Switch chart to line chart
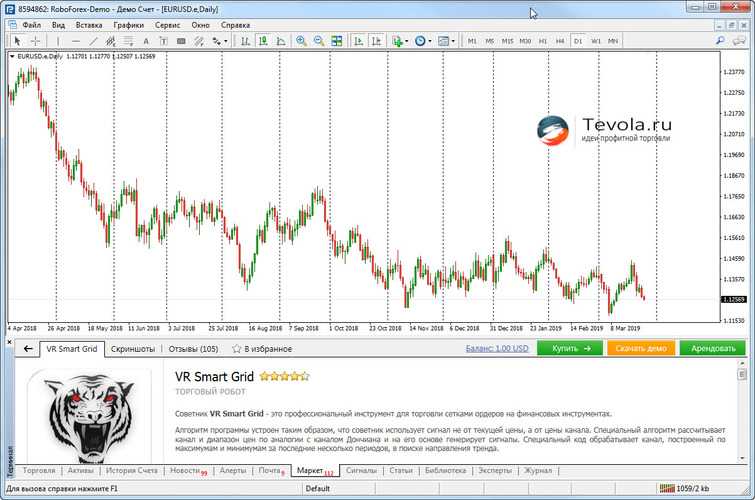This screenshot has width=755, height=500. 281,41
